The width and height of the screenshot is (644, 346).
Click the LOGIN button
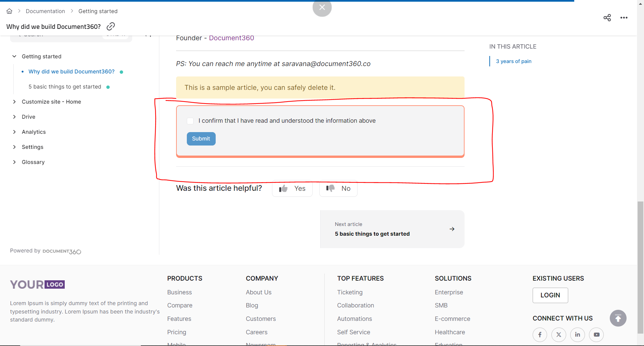[x=550, y=295]
